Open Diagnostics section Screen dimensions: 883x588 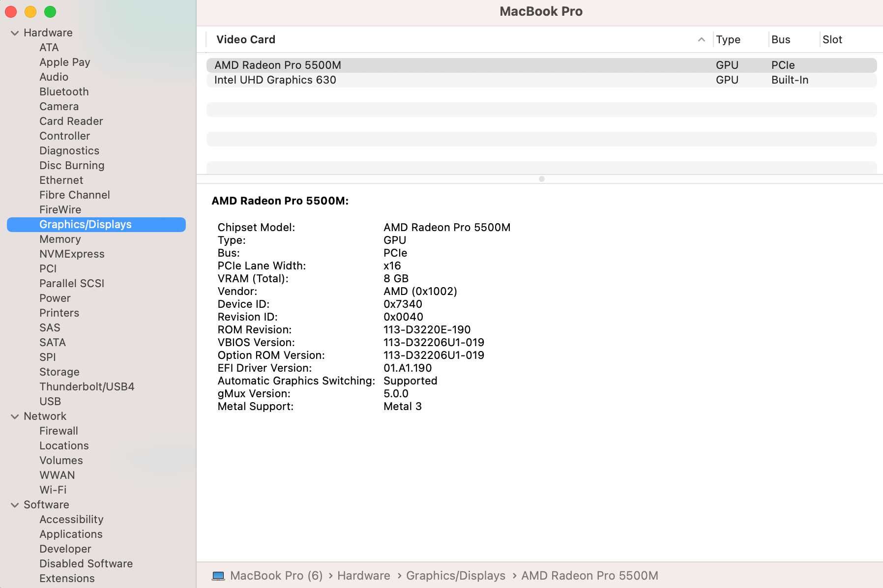coord(69,151)
